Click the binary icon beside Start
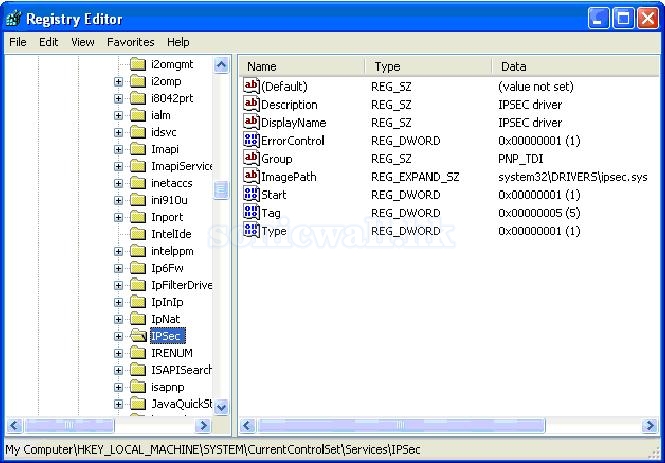Image resolution: width=665 pixels, height=463 pixels. pyautogui.click(x=251, y=194)
